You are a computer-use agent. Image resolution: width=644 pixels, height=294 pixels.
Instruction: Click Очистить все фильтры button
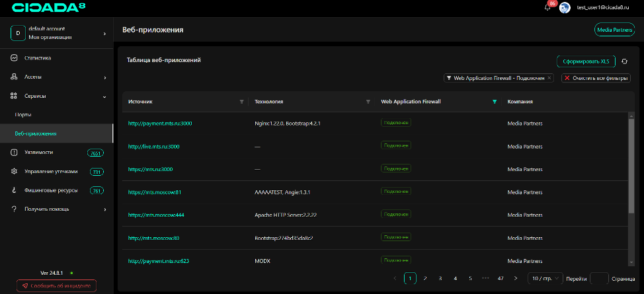596,78
